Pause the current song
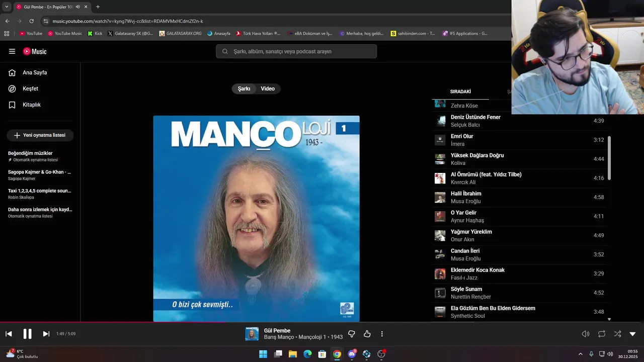Screen dimensions: 644x362 tap(27, 334)
